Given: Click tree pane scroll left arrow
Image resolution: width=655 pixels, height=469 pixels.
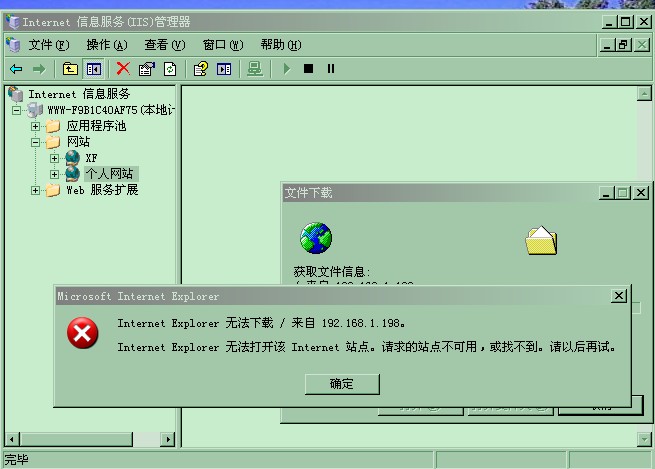Looking at the screenshot, I should click(12, 439).
